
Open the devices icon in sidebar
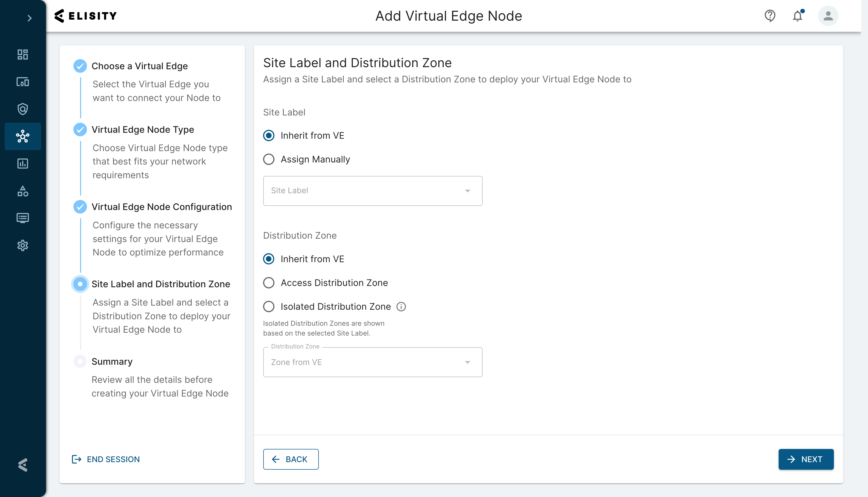coord(22,82)
